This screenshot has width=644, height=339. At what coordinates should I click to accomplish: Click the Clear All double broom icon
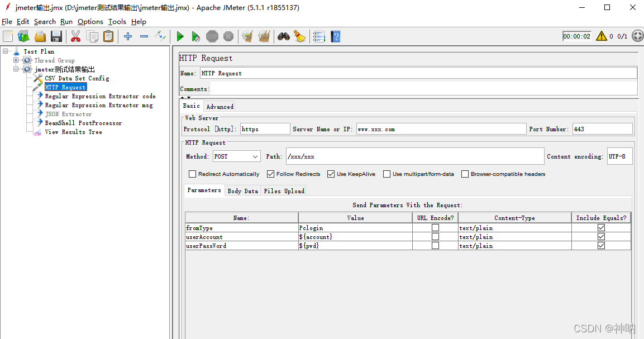pos(264,36)
